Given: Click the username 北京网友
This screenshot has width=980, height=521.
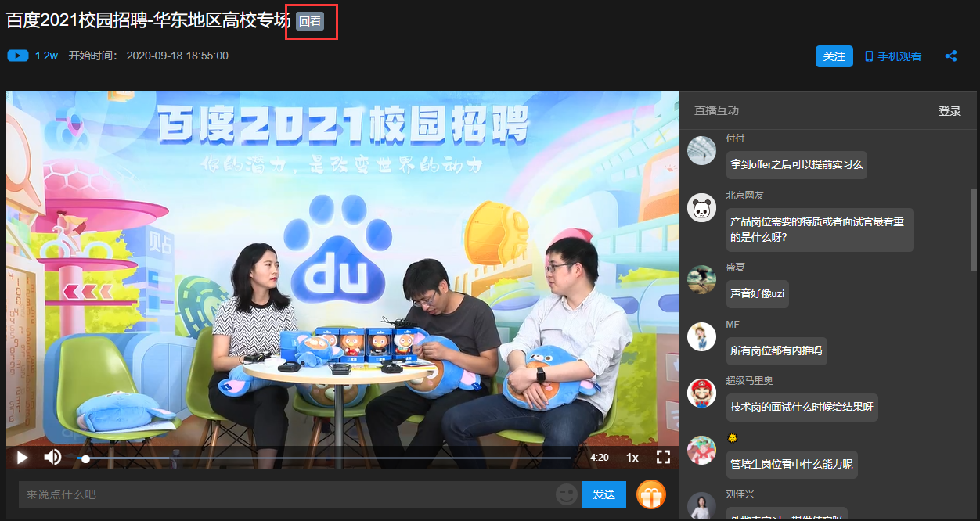Looking at the screenshot, I should pos(744,196).
